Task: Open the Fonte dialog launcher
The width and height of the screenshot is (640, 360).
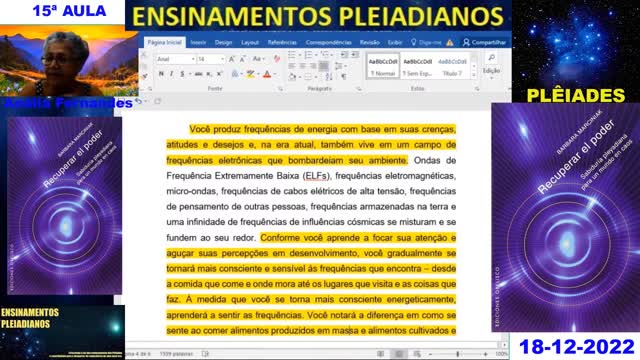Action: click(x=280, y=89)
